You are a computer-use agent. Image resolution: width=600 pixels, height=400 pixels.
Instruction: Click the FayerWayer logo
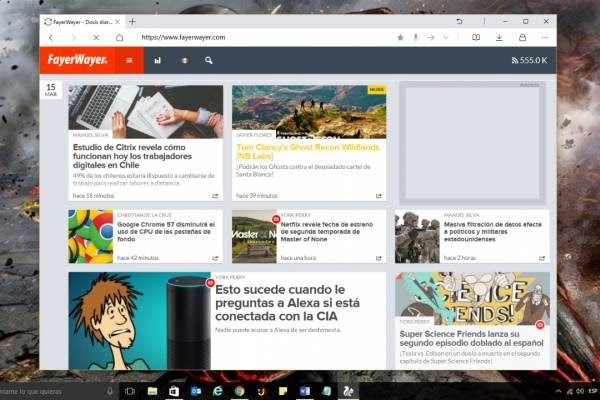coord(77,60)
